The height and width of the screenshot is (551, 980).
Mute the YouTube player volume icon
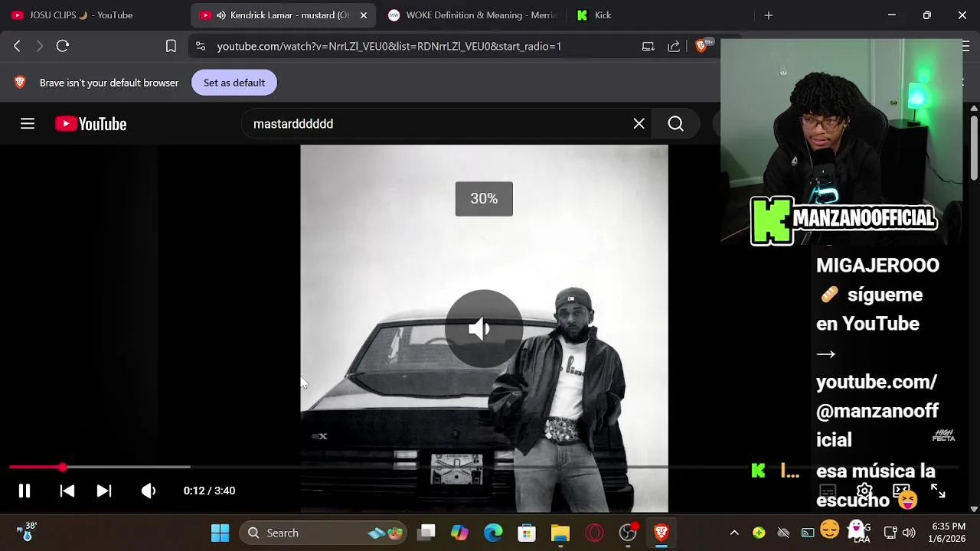[x=149, y=491]
